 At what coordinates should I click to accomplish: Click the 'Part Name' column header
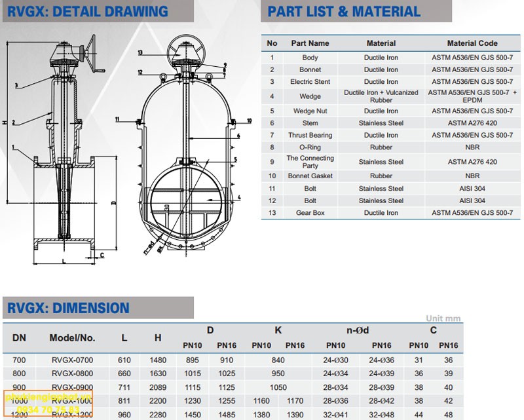pyautogui.click(x=310, y=43)
